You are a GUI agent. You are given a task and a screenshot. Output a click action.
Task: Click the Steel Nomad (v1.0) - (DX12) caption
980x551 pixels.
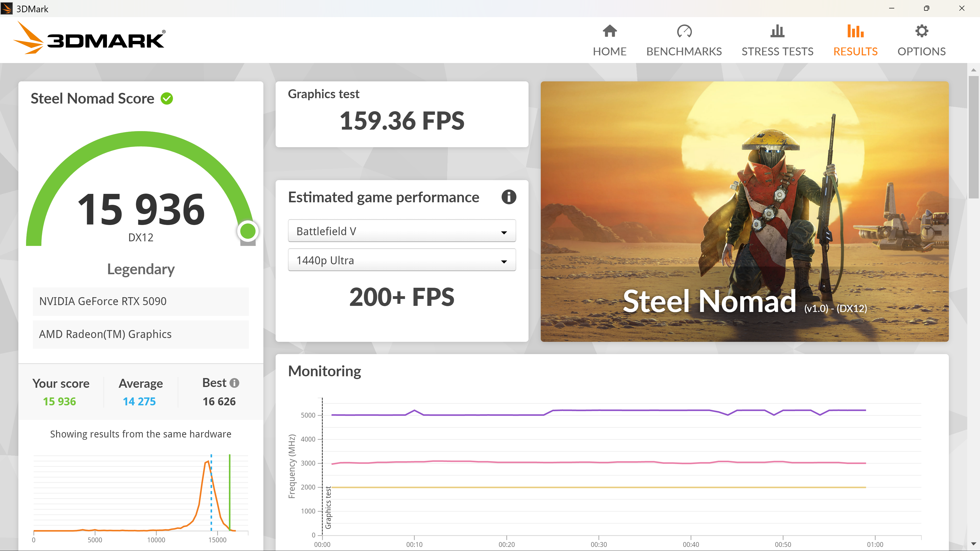744,301
